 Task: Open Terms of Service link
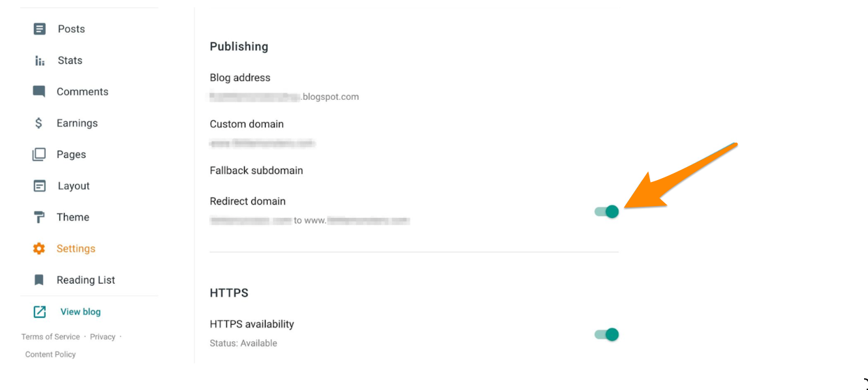click(50, 337)
